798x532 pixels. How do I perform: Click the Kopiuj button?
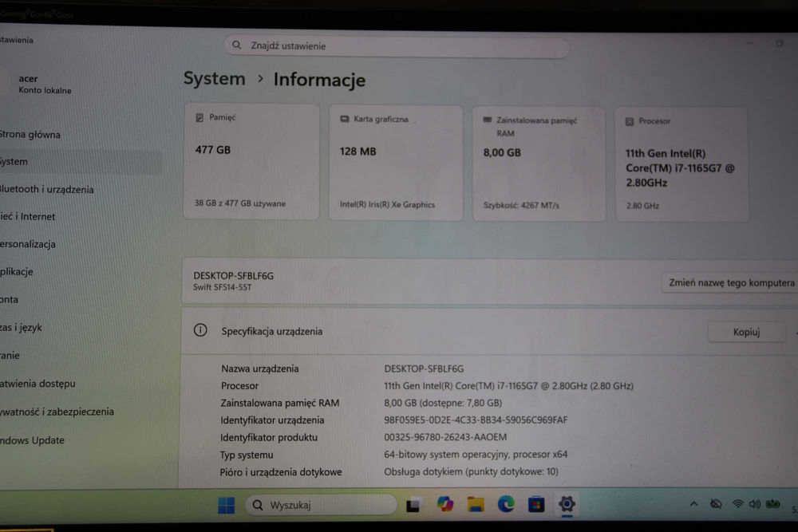click(x=746, y=332)
